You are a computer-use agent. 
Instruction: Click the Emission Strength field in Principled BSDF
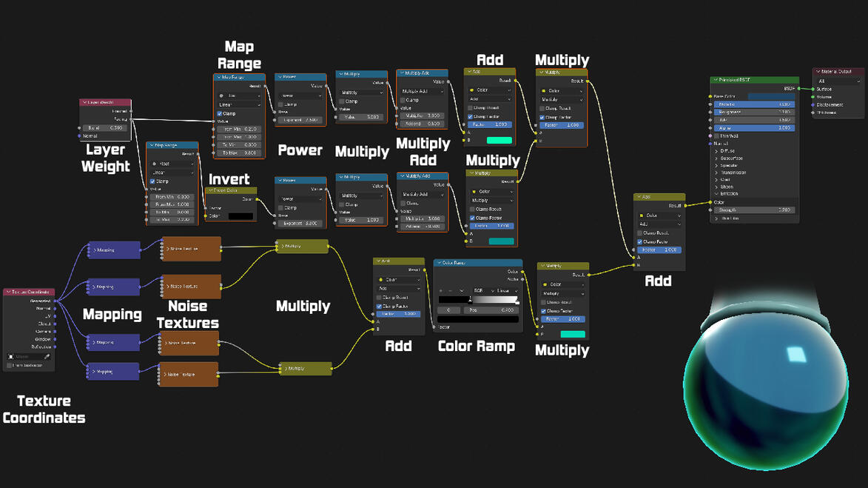(754, 210)
